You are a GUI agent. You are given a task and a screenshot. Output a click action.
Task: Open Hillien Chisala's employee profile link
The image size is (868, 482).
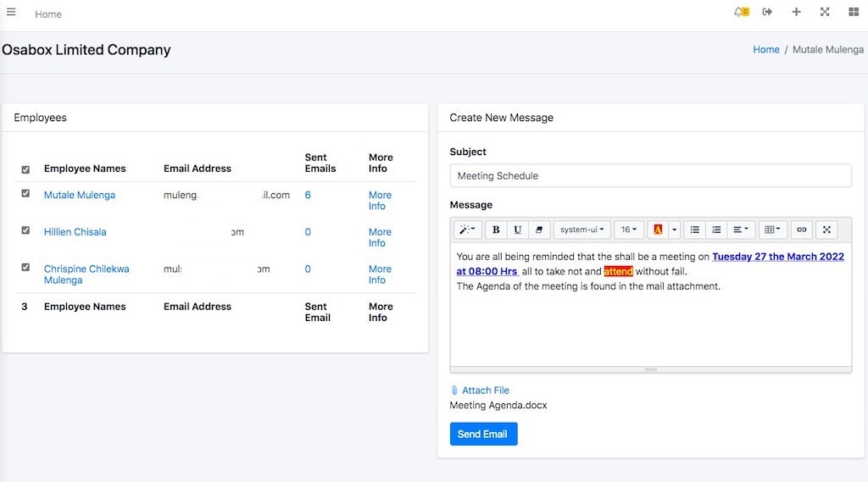75,232
